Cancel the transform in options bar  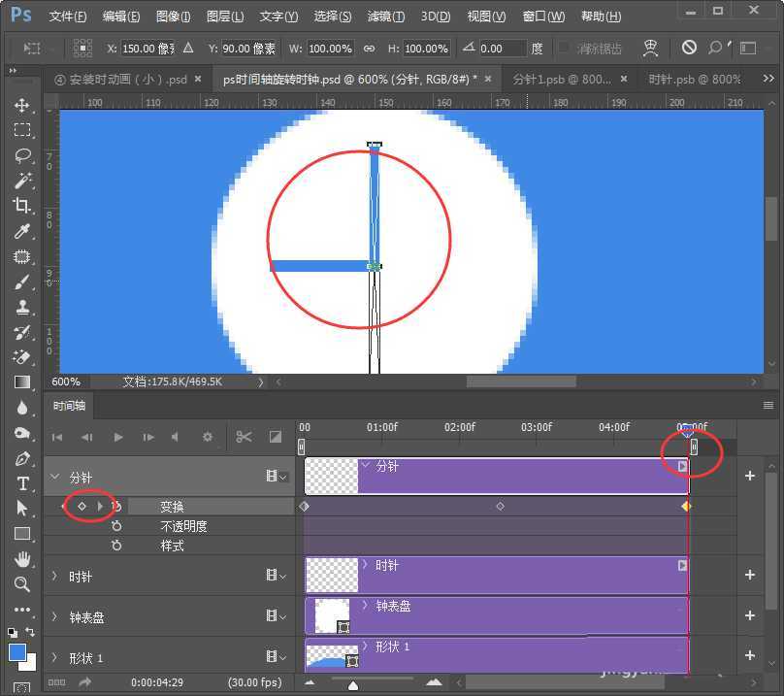tap(689, 48)
